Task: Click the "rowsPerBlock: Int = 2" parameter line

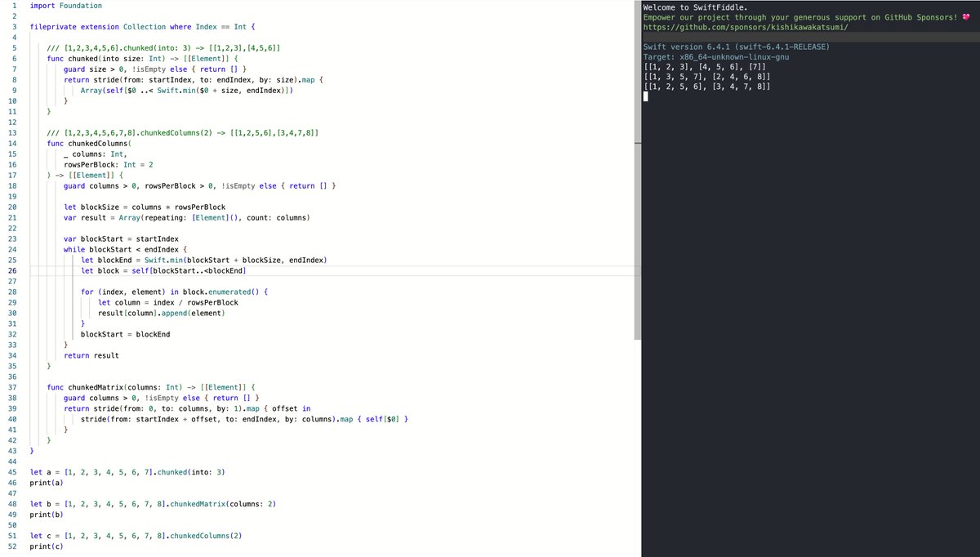Action: [x=108, y=164]
